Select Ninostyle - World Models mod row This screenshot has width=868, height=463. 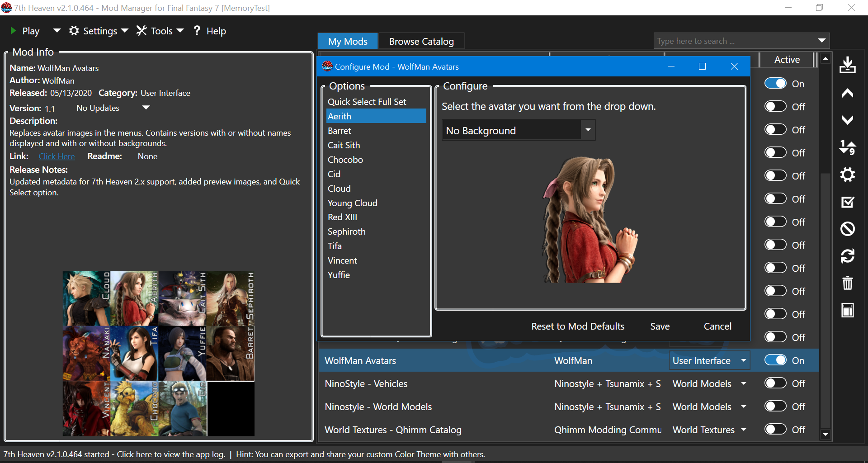pyautogui.click(x=569, y=406)
